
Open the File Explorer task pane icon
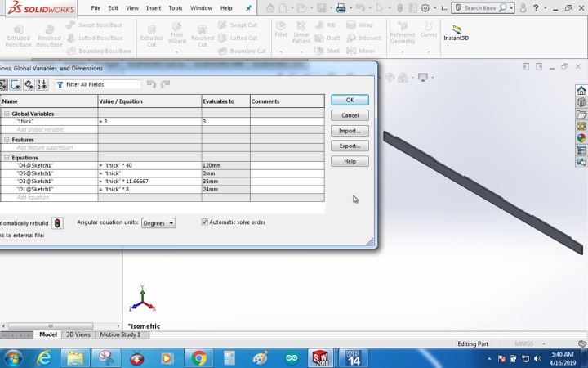pos(581,114)
